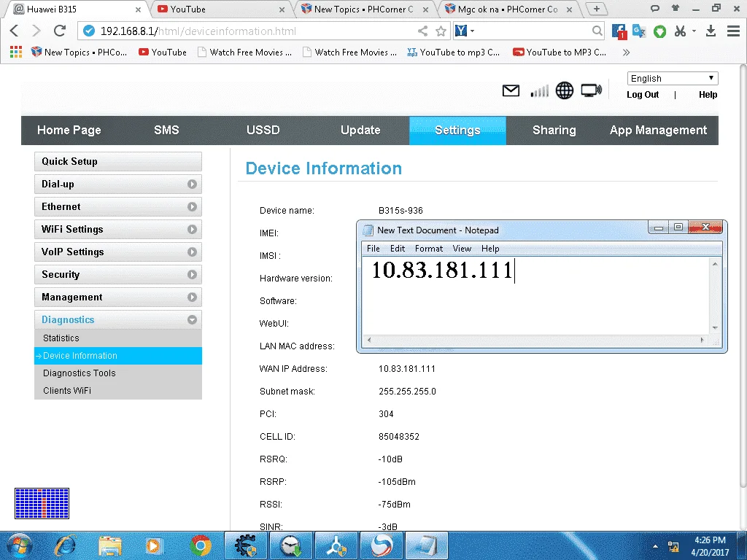Open Windows Start button
Screen dimensions: 747x560
click(20, 545)
